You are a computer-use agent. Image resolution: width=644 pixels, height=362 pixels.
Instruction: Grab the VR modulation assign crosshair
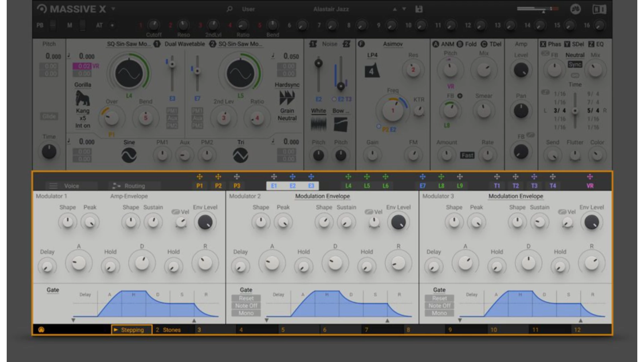[590, 177]
